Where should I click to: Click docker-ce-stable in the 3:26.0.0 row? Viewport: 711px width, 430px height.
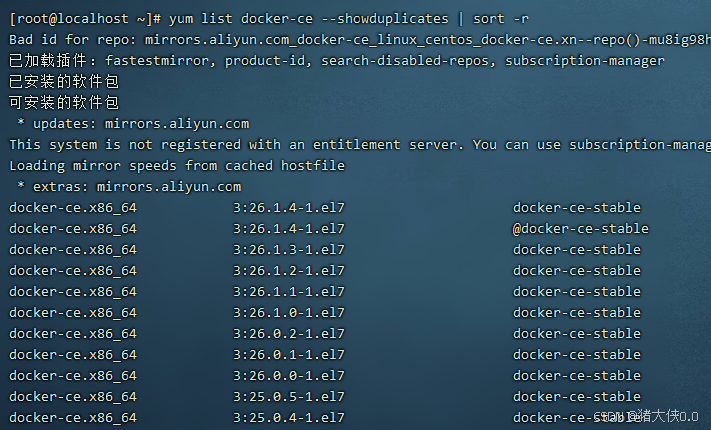(x=577, y=376)
